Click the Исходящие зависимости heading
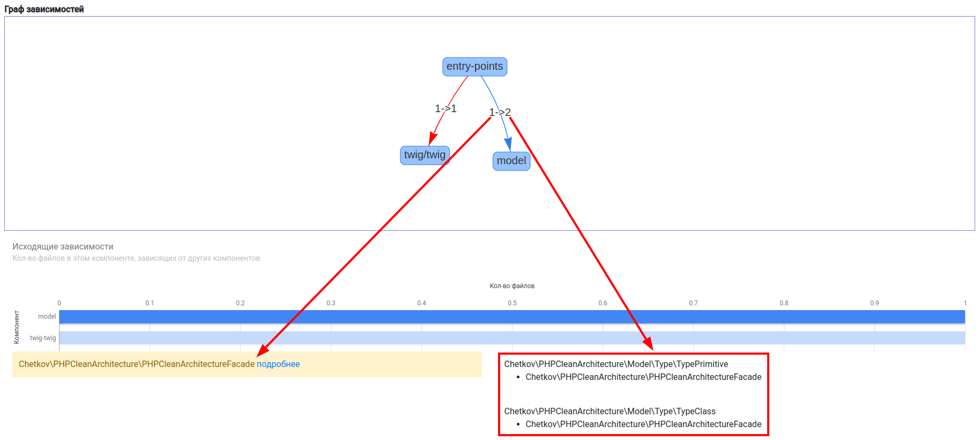Image resolution: width=980 pixels, height=440 pixels. [x=63, y=247]
